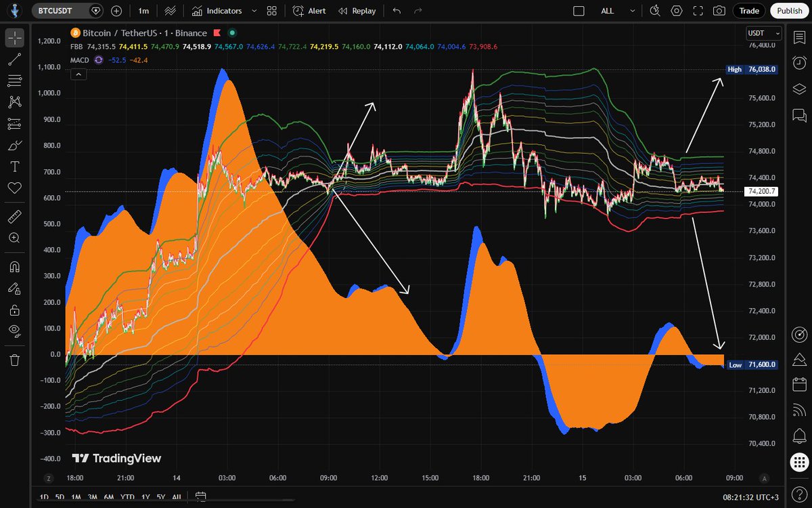Viewport: 812px width, 508px height.
Task: Take a chart snapshot with camera icon
Action: 719,11
